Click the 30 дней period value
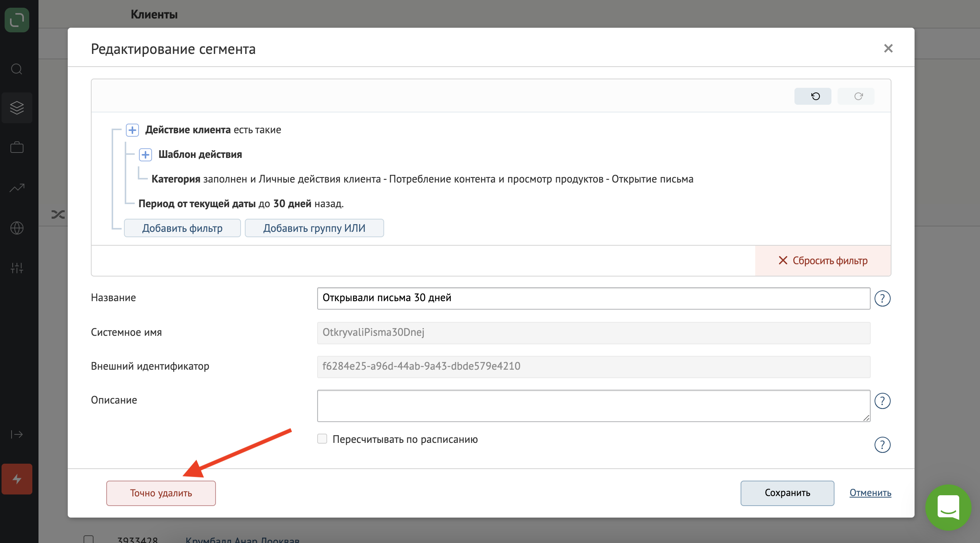The image size is (980, 543). coord(292,204)
